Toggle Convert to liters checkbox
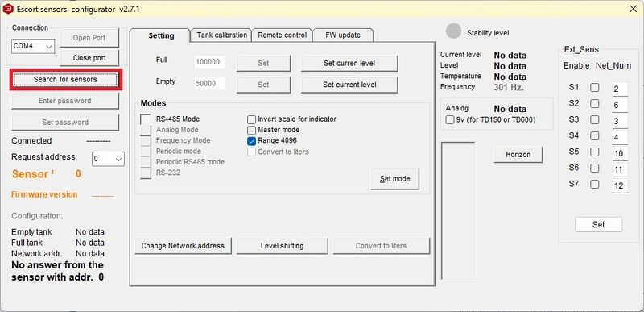The image size is (644, 312). pos(252,152)
